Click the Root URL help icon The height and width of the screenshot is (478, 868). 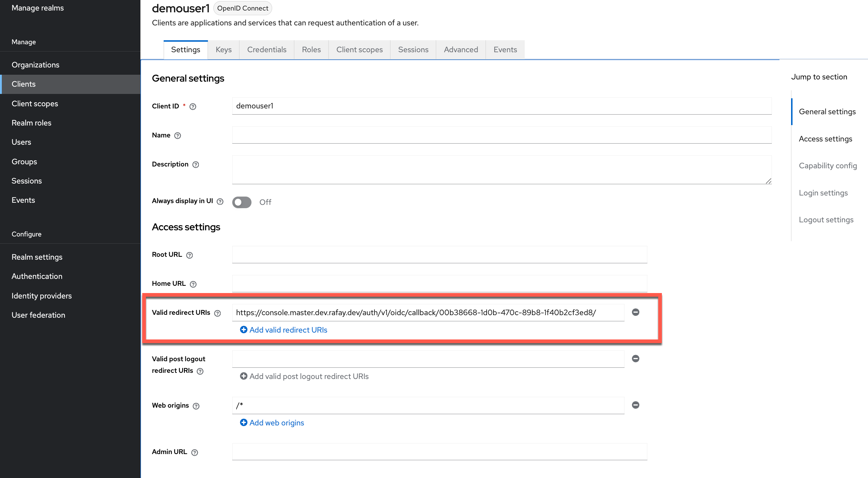pyautogui.click(x=189, y=255)
